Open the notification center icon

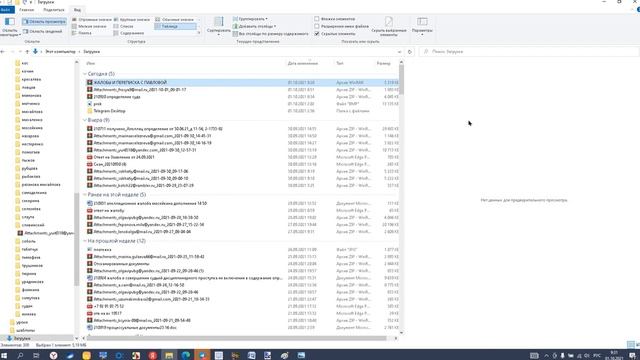point(632,356)
